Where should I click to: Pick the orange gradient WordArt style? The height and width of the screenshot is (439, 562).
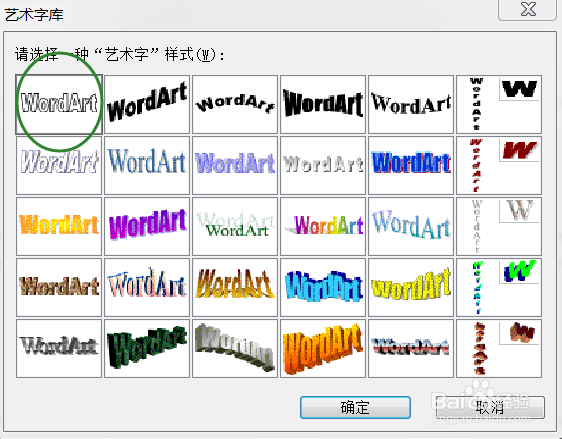pos(59,226)
